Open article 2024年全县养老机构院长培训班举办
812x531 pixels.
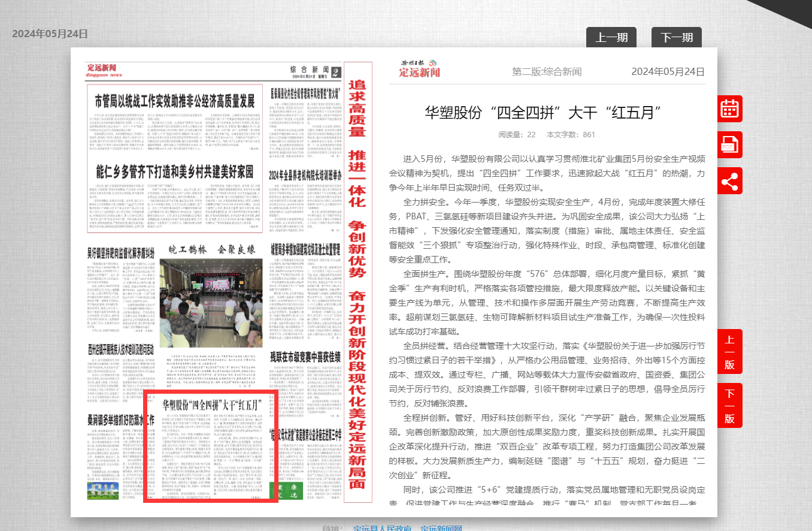pyautogui.click(x=305, y=176)
